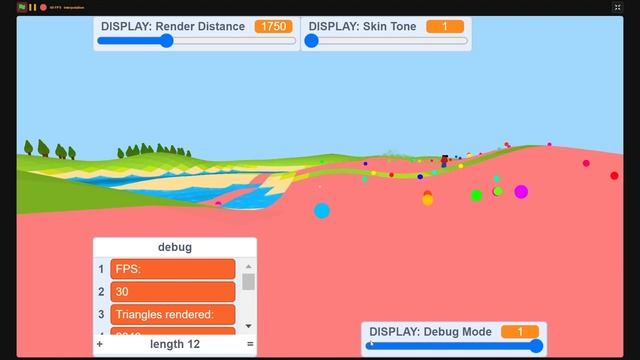Click the 'length 12' list footer text

tap(175, 344)
